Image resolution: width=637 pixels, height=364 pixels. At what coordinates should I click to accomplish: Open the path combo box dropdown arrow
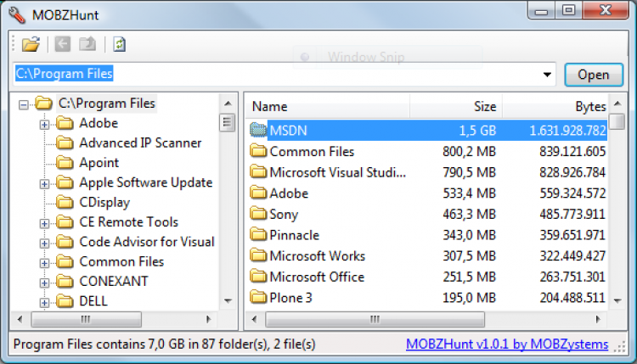coord(548,75)
